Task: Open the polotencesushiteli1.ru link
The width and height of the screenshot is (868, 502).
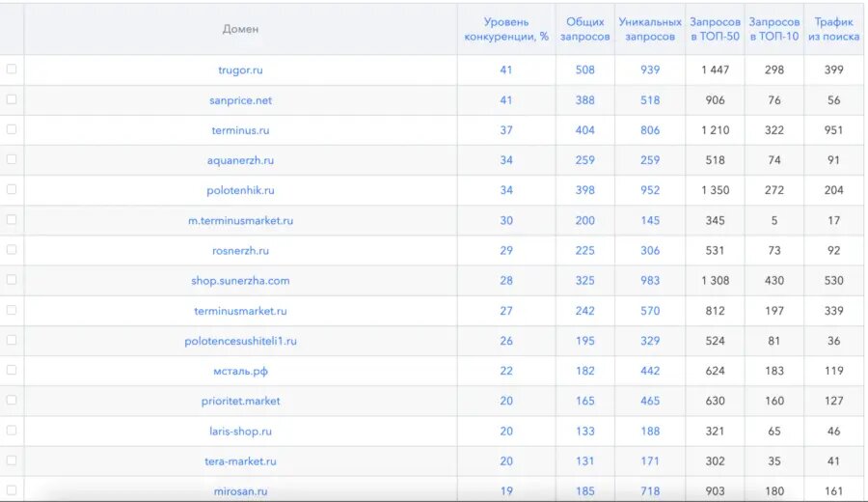Action: tap(240, 341)
